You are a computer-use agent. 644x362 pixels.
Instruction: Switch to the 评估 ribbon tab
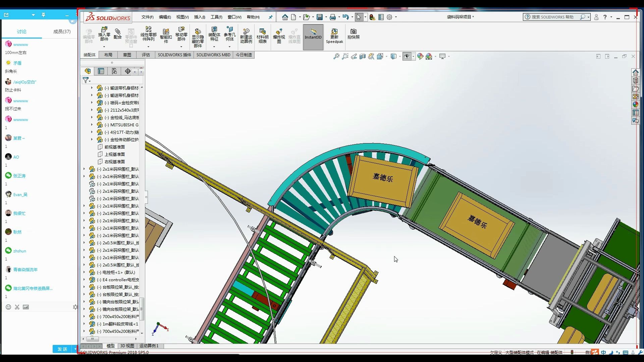coord(146,55)
